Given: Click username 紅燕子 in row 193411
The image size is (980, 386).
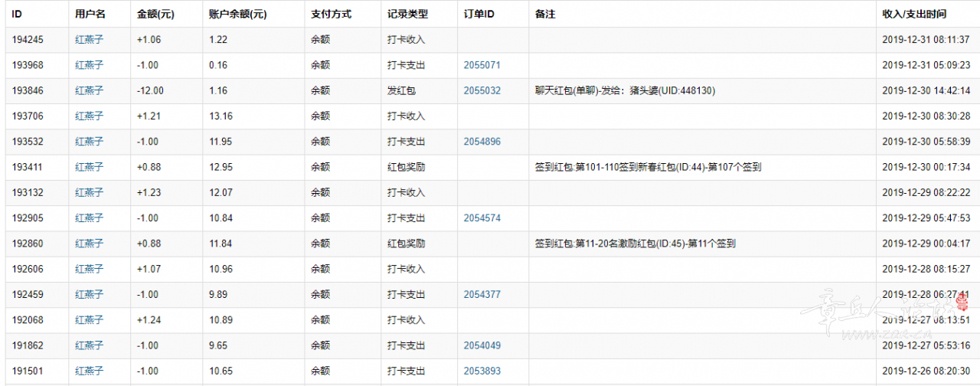Looking at the screenshot, I should (x=89, y=167).
